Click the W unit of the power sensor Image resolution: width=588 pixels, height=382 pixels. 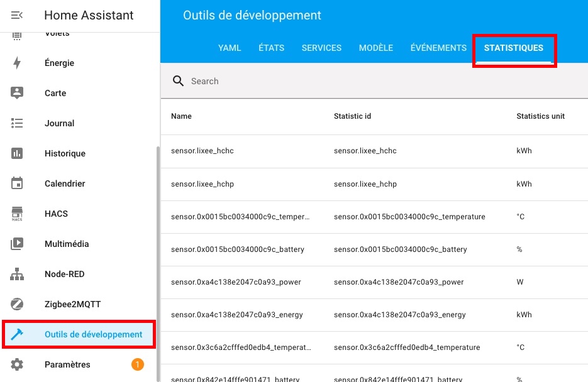[519, 282]
